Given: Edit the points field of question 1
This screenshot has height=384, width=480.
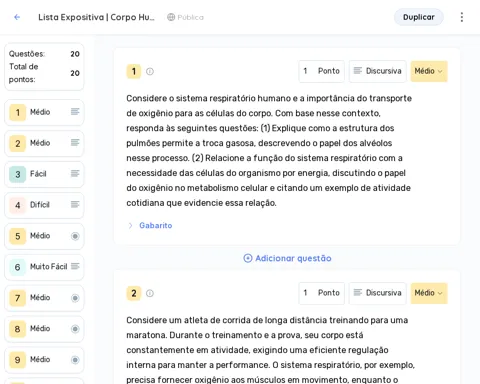Looking at the screenshot, I should (x=322, y=71).
